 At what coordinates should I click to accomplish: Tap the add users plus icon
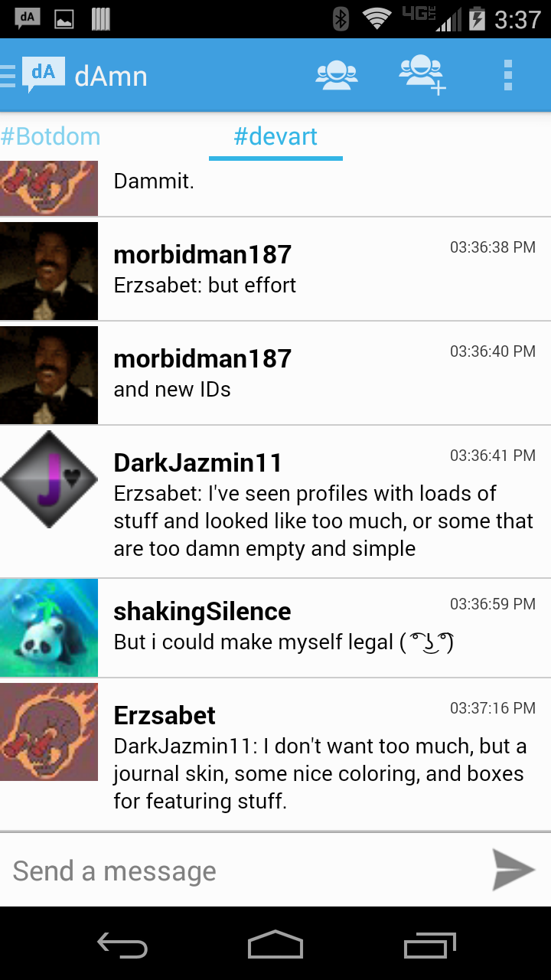click(x=422, y=75)
